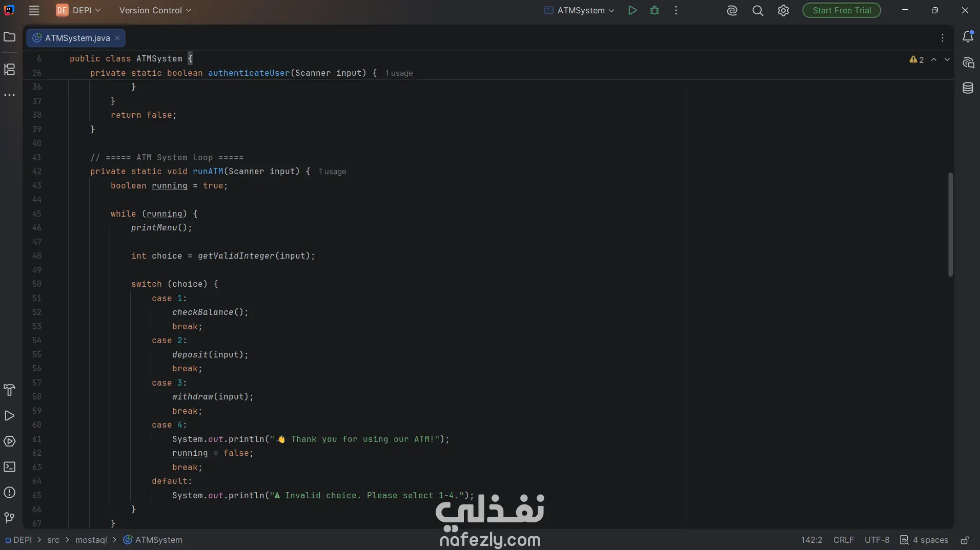Image resolution: width=980 pixels, height=550 pixels.
Task: Click getValidInteger in line 48
Action: click(236, 256)
